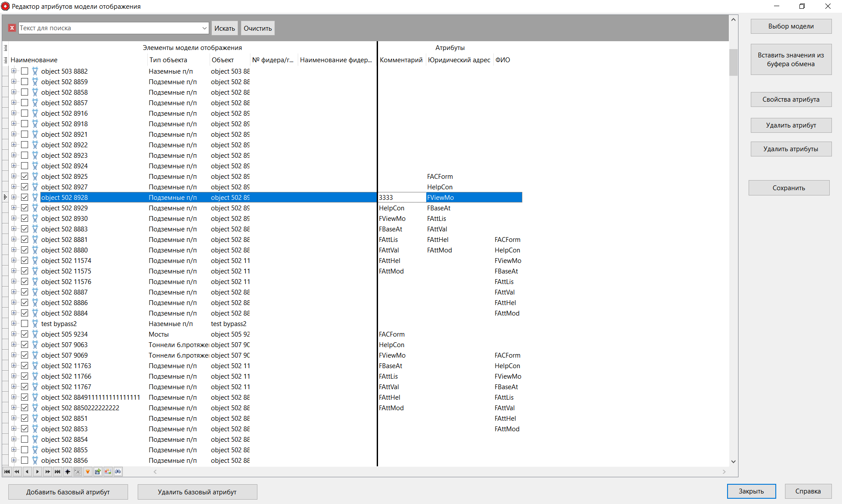Activate the binoculars search icon

(118, 472)
